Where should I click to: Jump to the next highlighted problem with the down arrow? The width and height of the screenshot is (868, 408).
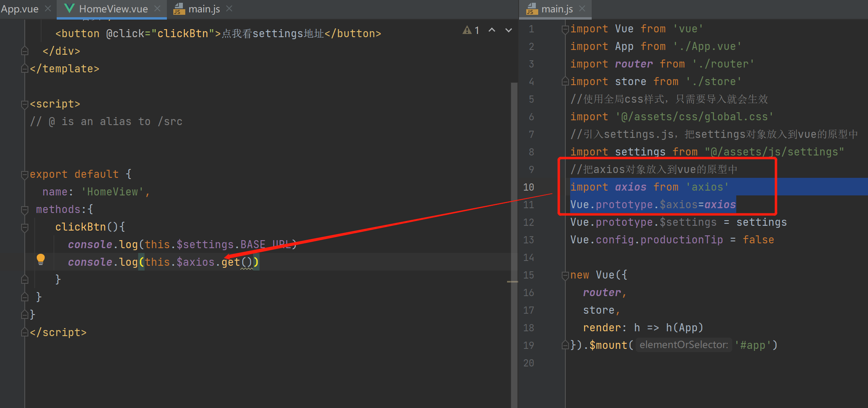tap(509, 30)
